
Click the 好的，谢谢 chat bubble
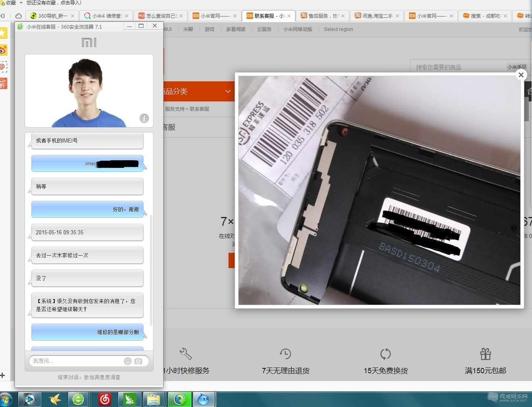click(x=87, y=209)
